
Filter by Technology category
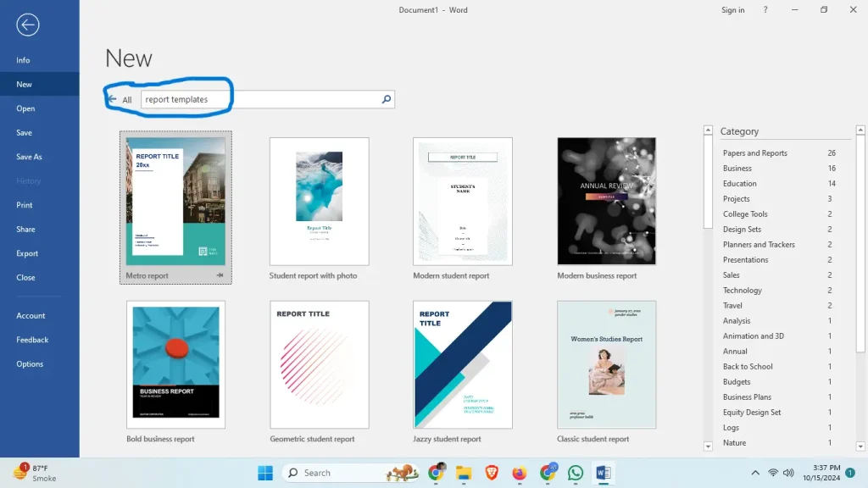pos(779,290)
